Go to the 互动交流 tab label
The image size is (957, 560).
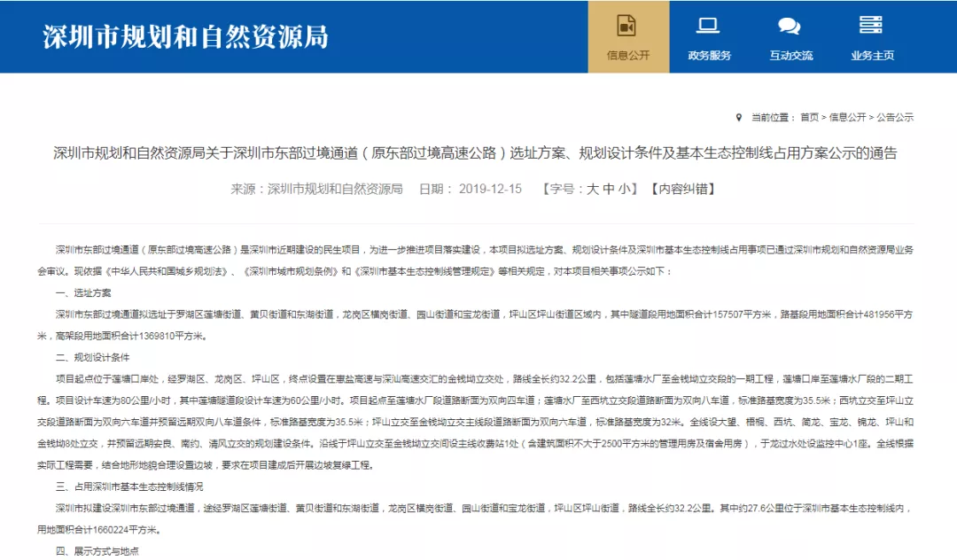tap(790, 55)
